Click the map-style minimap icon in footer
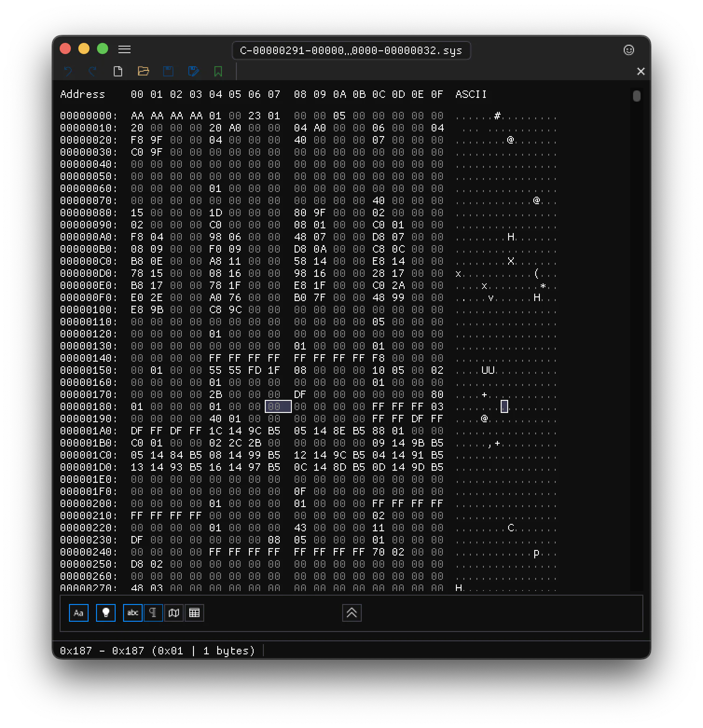The width and height of the screenshot is (703, 728). 174,613
